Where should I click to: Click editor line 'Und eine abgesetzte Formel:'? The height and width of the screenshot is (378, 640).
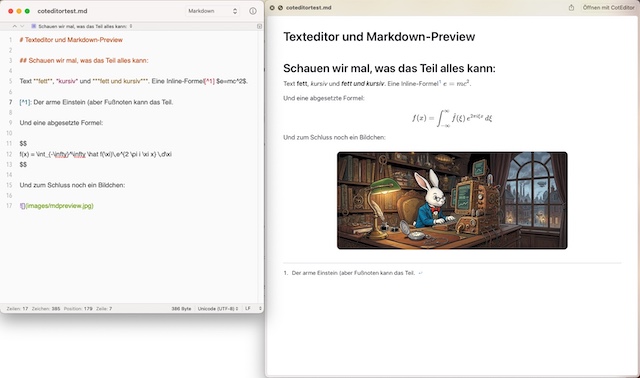(61, 123)
